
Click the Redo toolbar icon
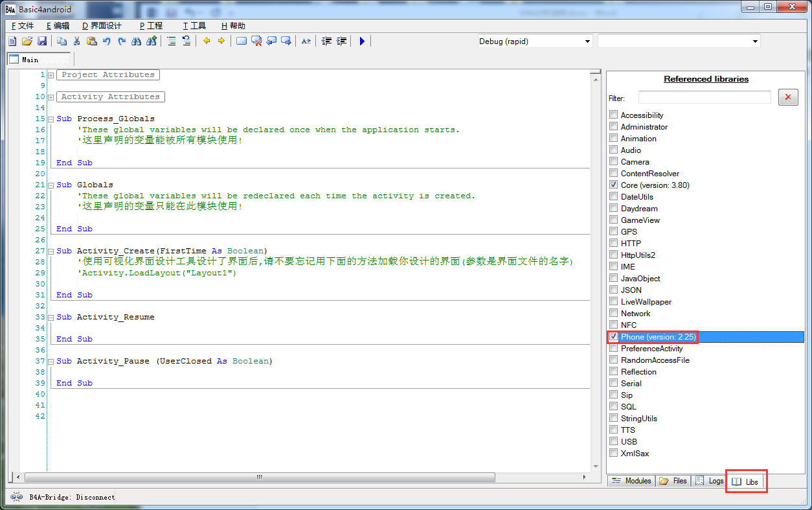point(121,41)
